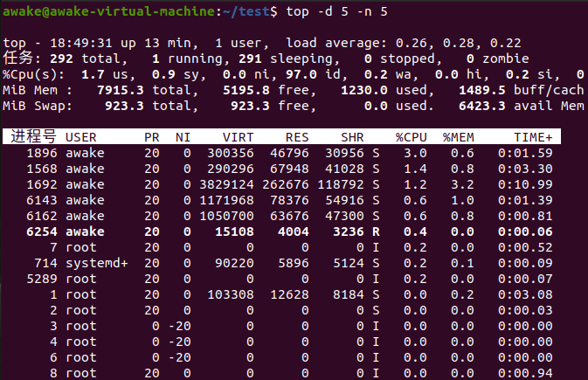Viewport: 588px width, 380px height.
Task: Click the VIRT column header
Action: click(x=239, y=137)
